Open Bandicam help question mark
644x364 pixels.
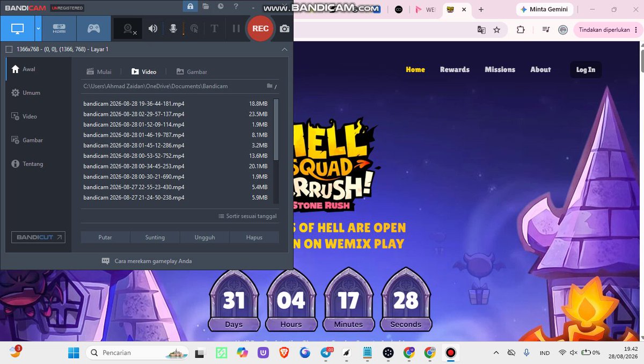click(x=236, y=6)
